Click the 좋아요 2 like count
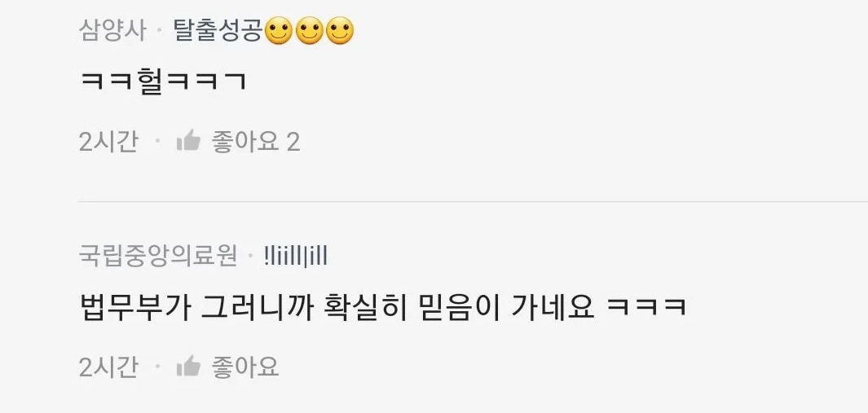 click(256, 143)
